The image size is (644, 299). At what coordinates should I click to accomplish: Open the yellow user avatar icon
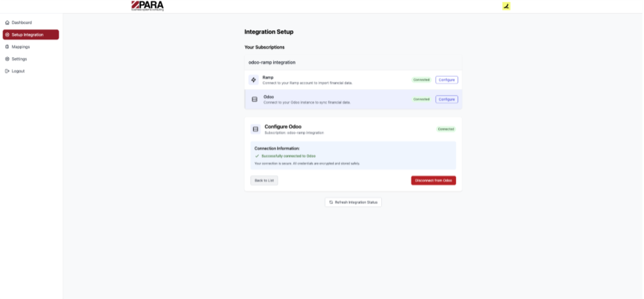tap(506, 6)
